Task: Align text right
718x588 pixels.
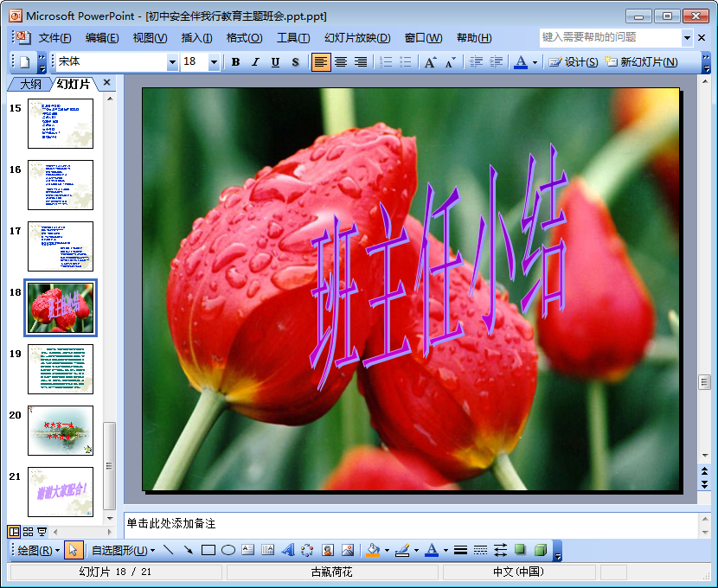Action: point(361,61)
